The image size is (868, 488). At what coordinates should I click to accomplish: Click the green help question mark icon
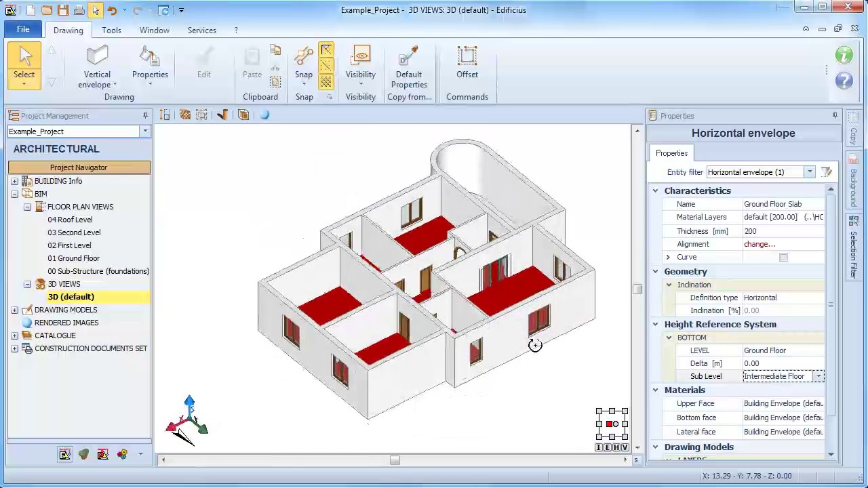pos(844,56)
